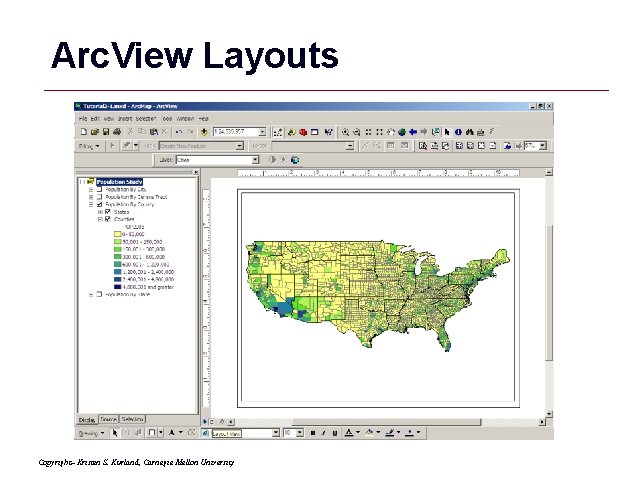Click the Find binoculars icon
Image resolution: width=640 pixels, height=480 pixels.
(x=469, y=132)
